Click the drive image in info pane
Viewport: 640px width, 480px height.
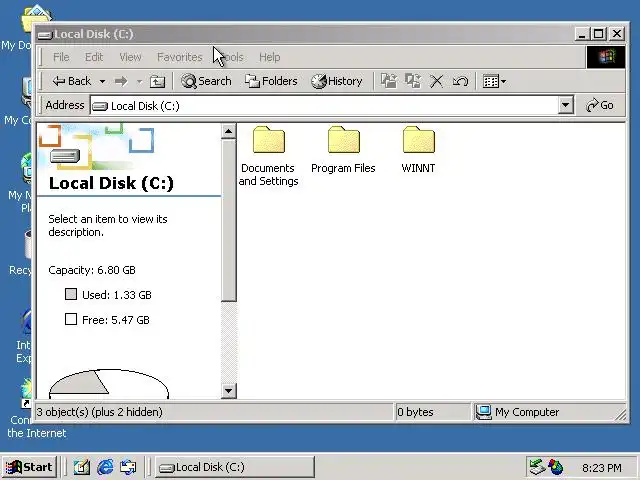click(65, 156)
